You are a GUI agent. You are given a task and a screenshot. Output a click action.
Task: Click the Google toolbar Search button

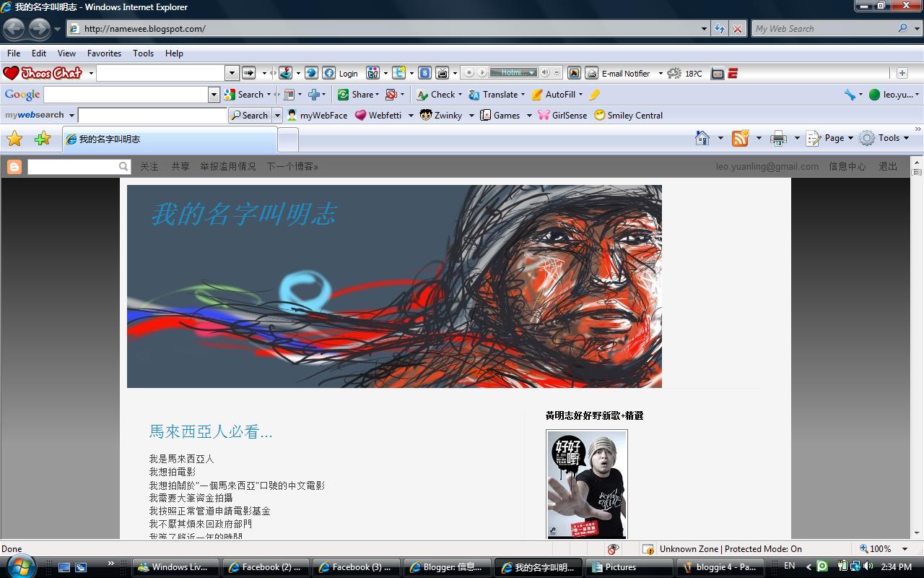pos(245,95)
